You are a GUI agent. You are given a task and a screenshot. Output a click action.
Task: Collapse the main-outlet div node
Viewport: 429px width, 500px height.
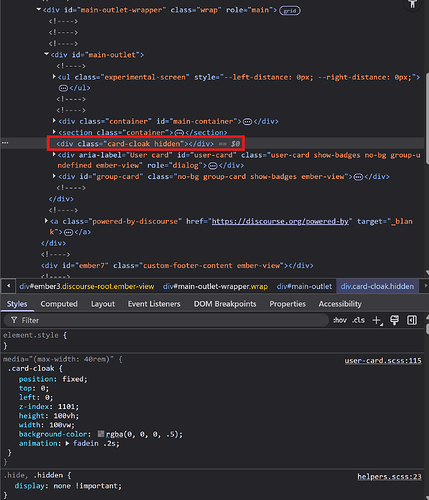point(46,54)
